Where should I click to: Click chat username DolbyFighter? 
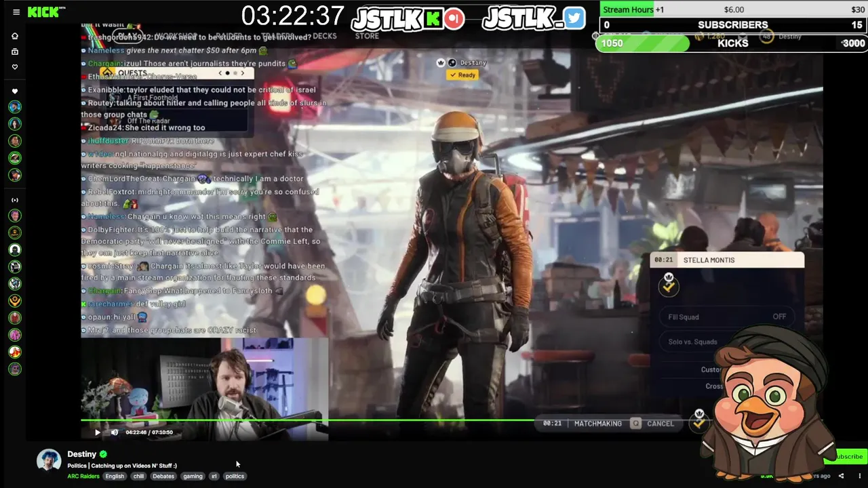[x=111, y=230]
